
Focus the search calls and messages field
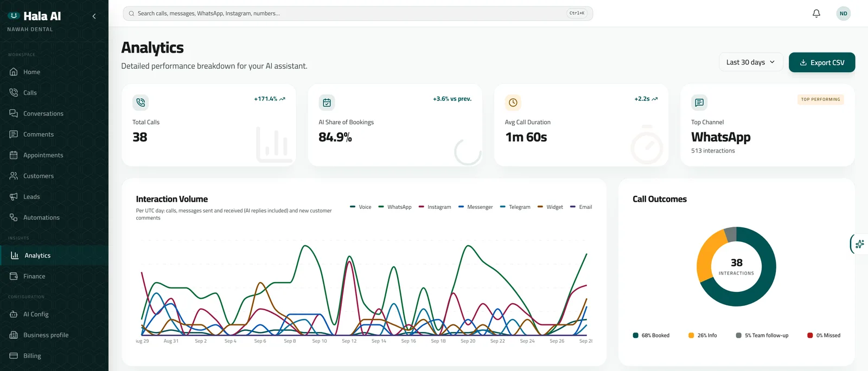pyautogui.click(x=358, y=14)
